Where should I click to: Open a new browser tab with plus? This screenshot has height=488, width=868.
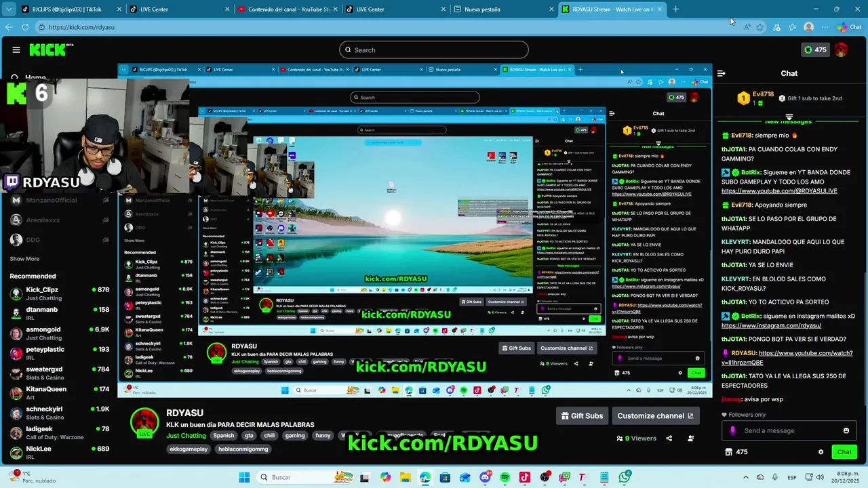pyautogui.click(x=675, y=9)
